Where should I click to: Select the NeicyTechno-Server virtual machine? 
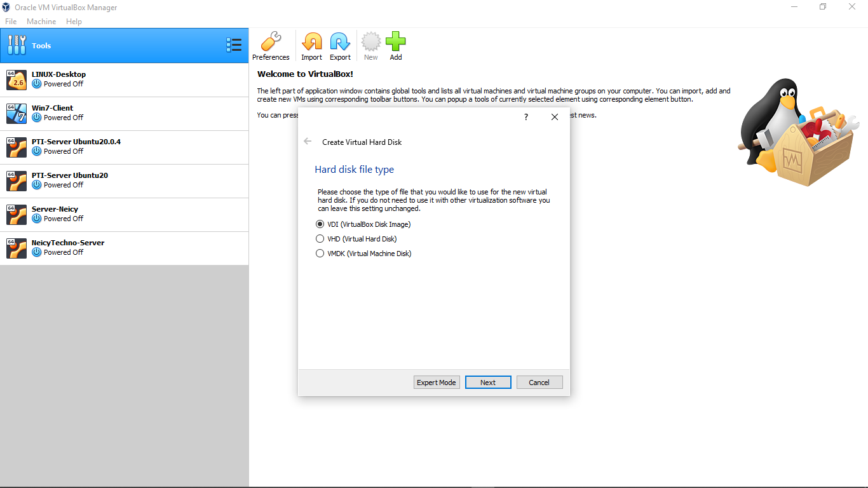125,248
